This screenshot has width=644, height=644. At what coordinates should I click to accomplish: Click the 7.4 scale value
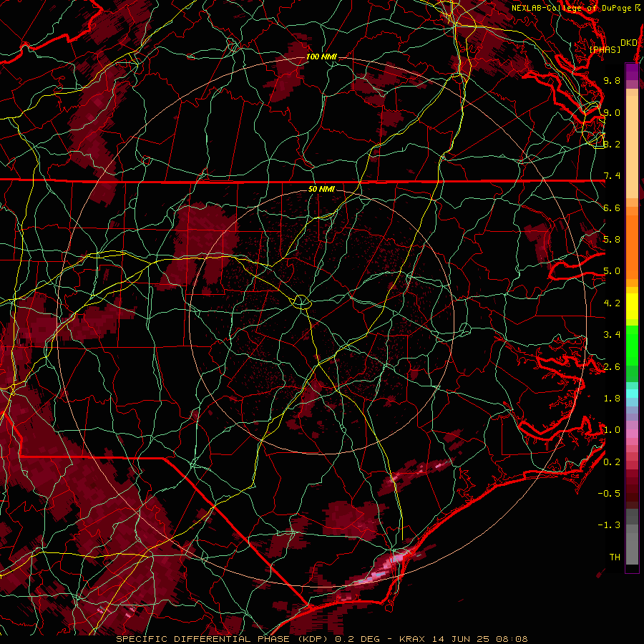pyautogui.click(x=612, y=176)
